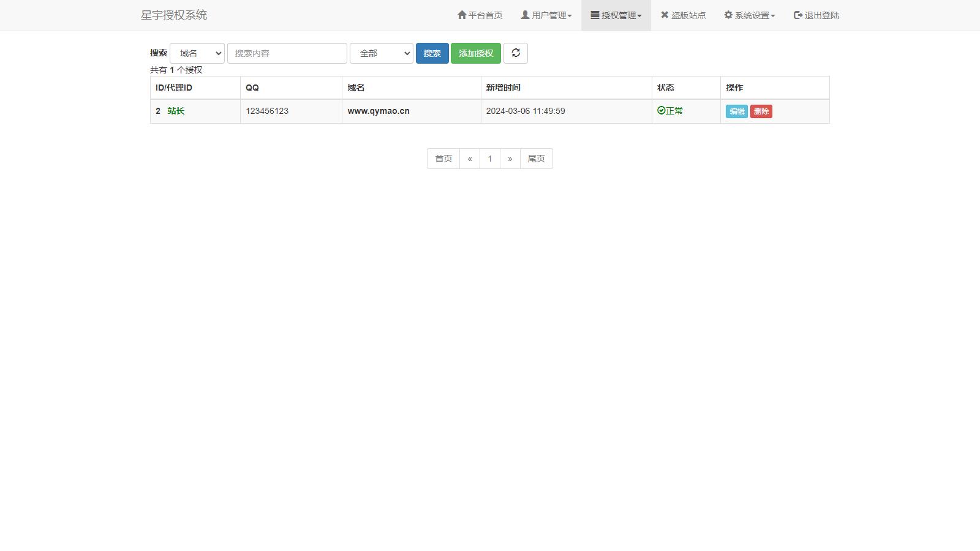This screenshot has width=980, height=551.
Task: Open 盗版站点 page
Action: click(683, 15)
